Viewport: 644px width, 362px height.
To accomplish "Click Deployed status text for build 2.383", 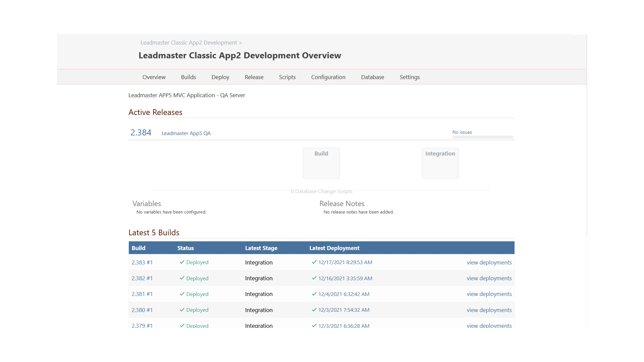I will pyautogui.click(x=197, y=262).
